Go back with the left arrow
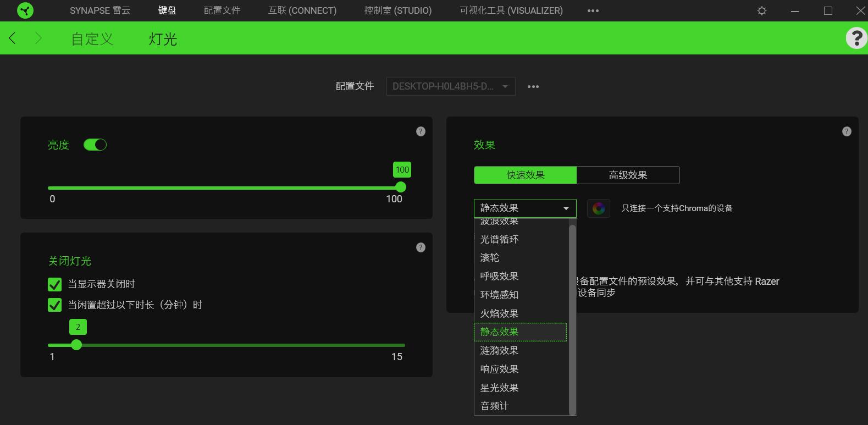The width and height of the screenshot is (868, 425). tap(13, 38)
